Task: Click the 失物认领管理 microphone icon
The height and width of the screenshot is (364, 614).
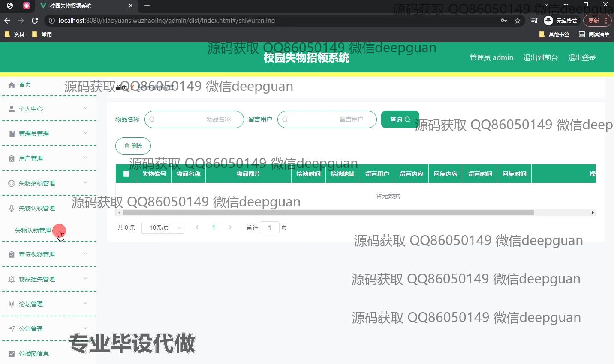Action: coord(10,208)
